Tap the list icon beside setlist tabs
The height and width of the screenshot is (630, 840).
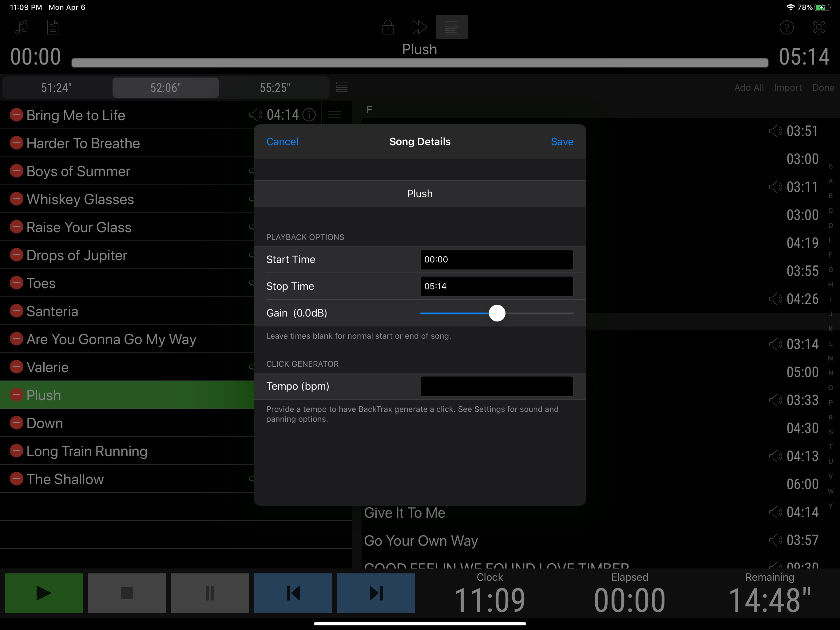[342, 87]
